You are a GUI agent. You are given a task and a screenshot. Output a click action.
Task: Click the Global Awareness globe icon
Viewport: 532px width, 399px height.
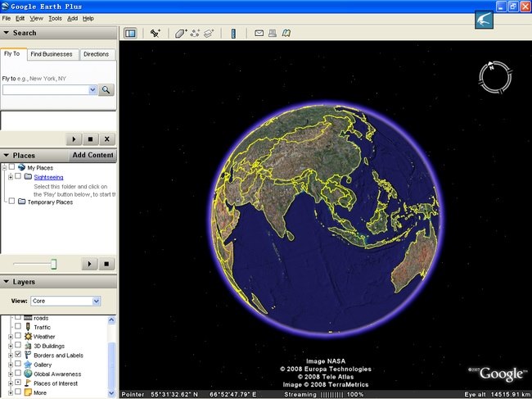28,374
